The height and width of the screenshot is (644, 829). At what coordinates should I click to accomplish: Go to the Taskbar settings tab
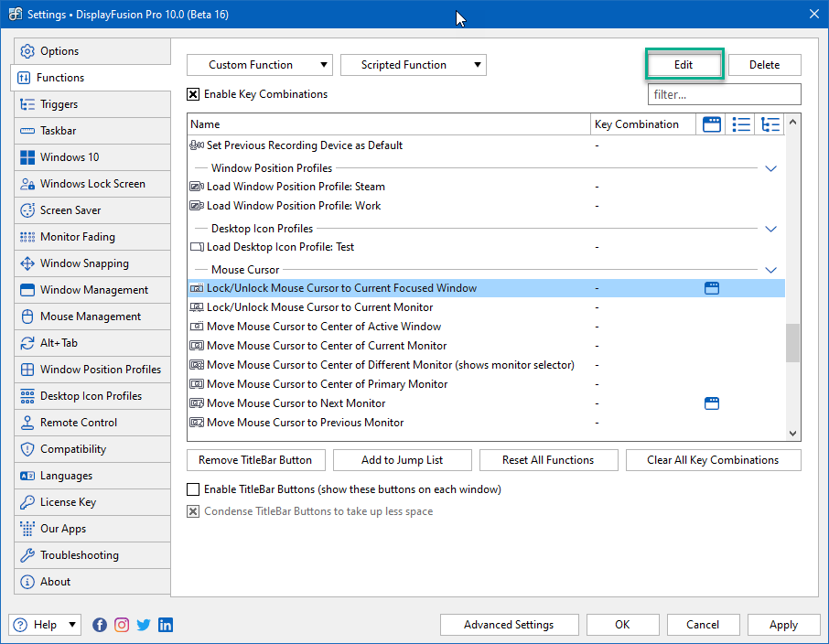[92, 131]
